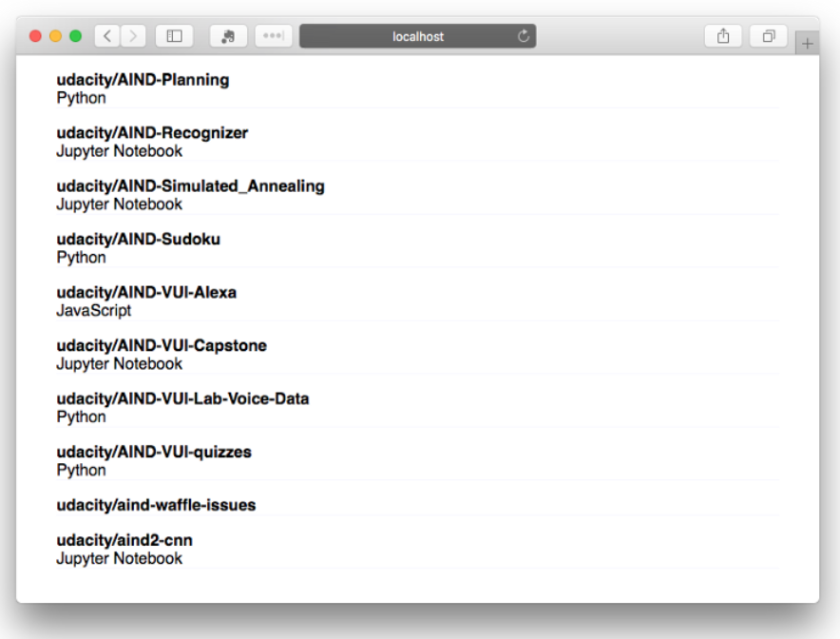Select udacity/AIND-VUI-quizzes repository title
840x639 pixels.
[154, 452]
